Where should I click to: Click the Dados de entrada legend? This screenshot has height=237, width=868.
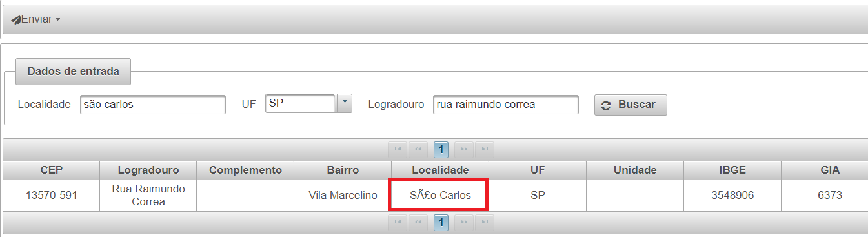pos(74,71)
